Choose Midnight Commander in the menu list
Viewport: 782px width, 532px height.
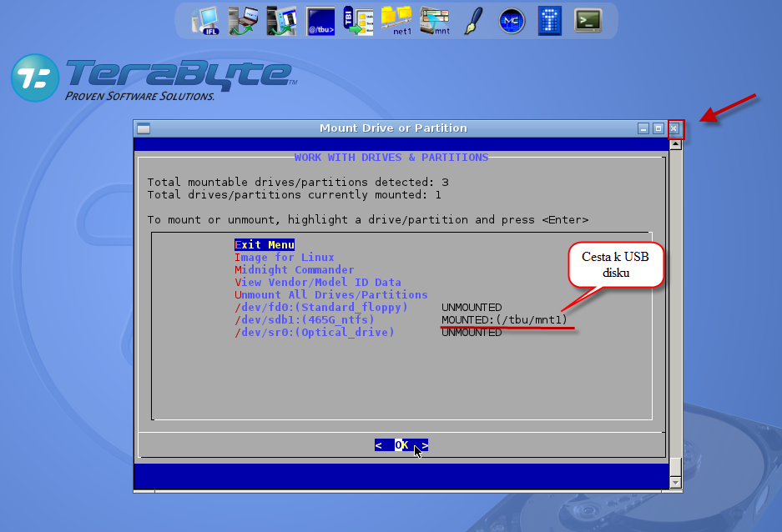tap(295, 269)
